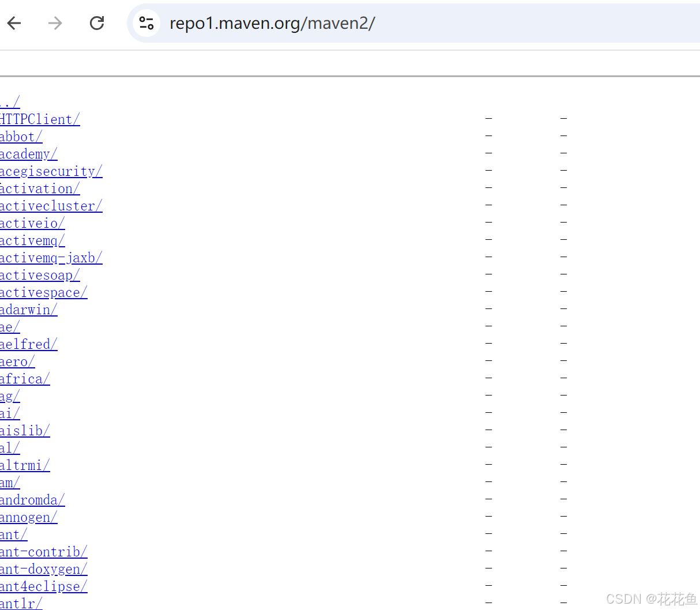The image size is (700, 610).
Task: Open the adarwin/ directory
Action: click(x=29, y=310)
